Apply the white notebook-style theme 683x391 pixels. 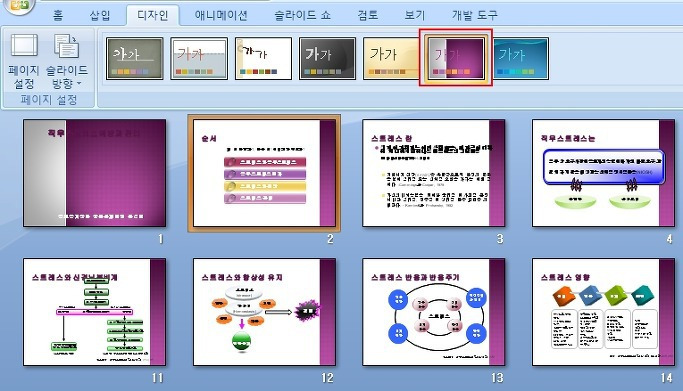(x=264, y=58)
